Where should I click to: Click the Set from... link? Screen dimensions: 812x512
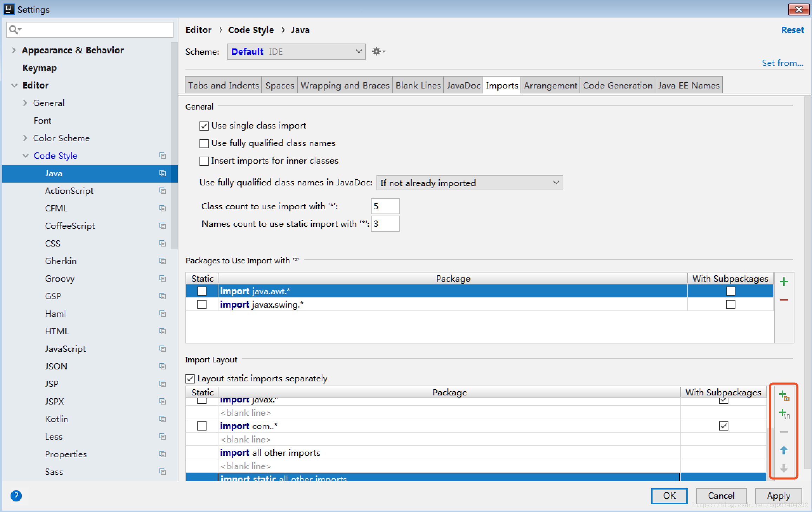pyautogui.click(x=782, y=63)
